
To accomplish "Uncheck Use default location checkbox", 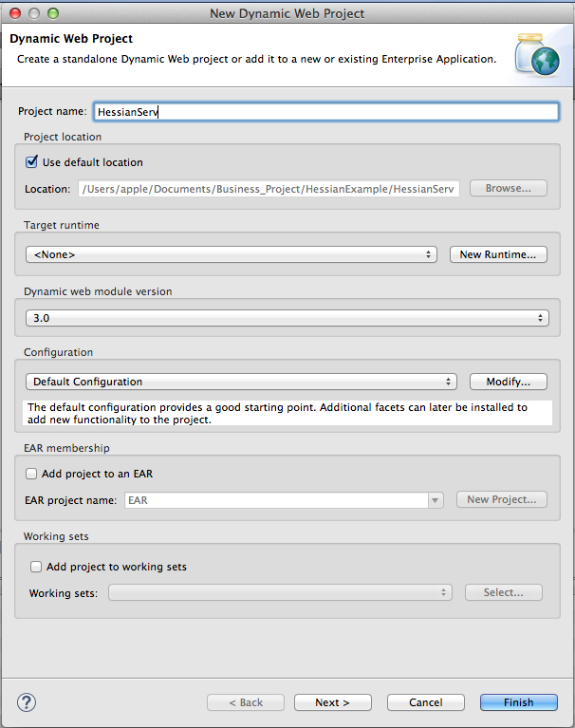I will [x=31, y=162].
